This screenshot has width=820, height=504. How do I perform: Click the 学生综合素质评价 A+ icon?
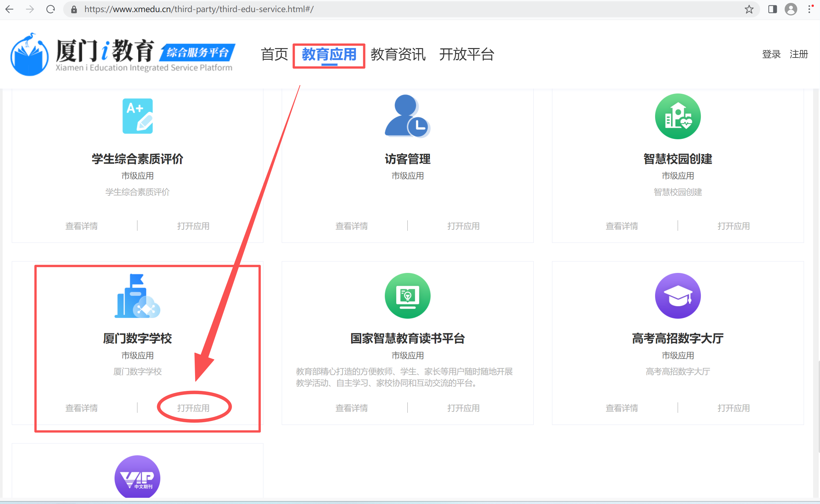137,116
